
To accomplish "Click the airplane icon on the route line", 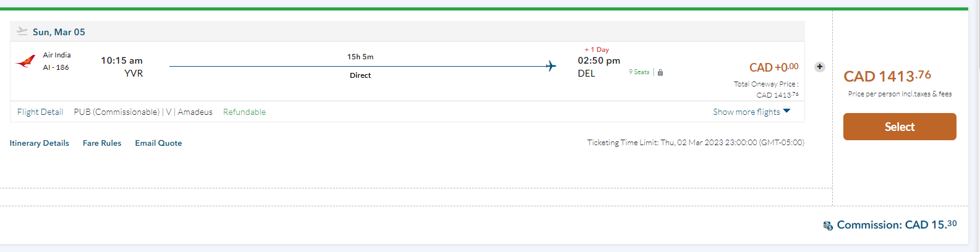I will coord(551,66).
